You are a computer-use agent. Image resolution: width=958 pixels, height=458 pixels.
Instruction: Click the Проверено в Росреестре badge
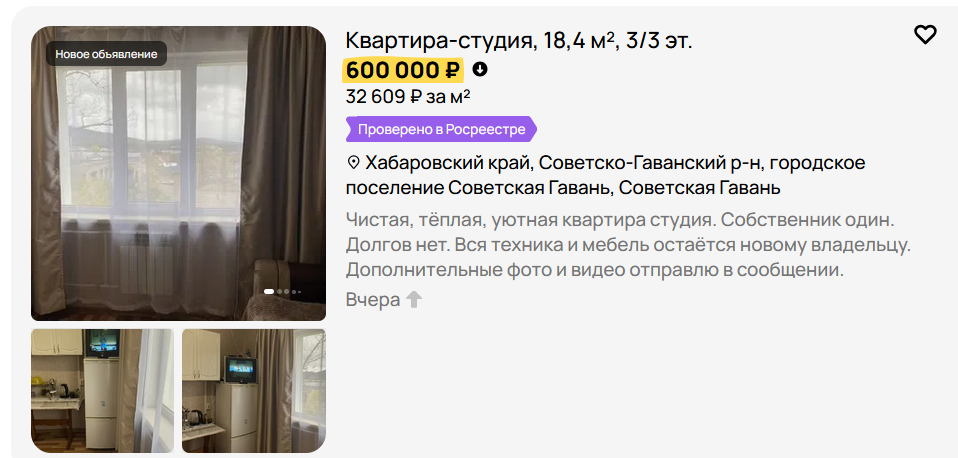441,129
